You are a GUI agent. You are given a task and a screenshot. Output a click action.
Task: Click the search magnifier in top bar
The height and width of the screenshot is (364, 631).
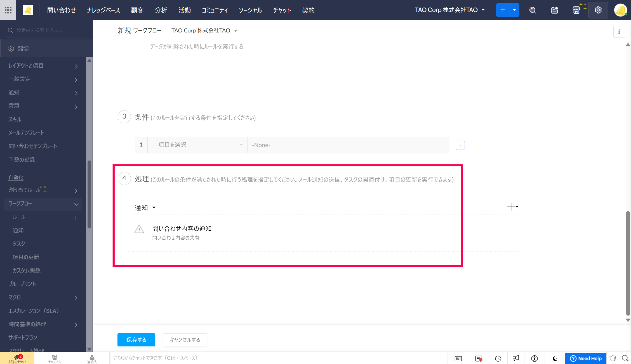point(533,10)
